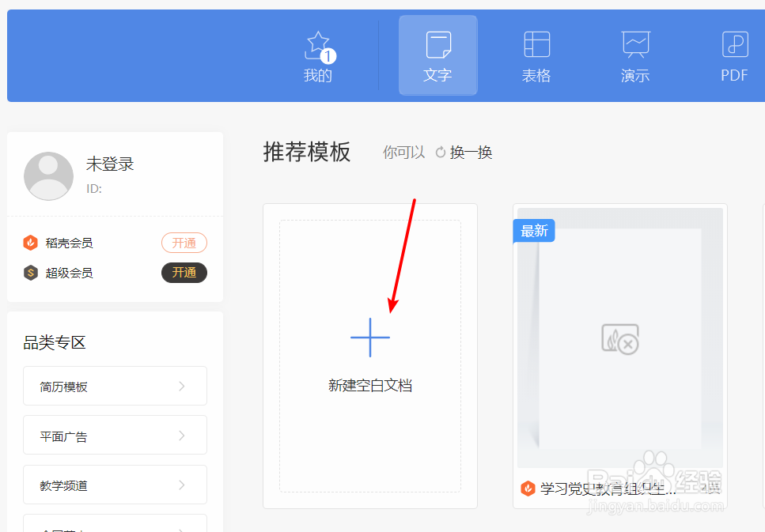
Task: Switch to the 表格 spreadsheet module
Action: click(536, 55)
